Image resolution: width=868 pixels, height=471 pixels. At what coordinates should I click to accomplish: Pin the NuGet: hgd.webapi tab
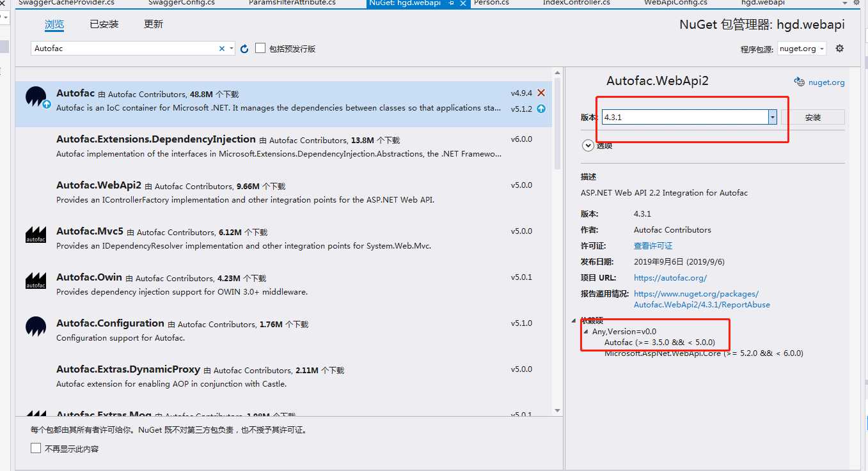[452, 3]
